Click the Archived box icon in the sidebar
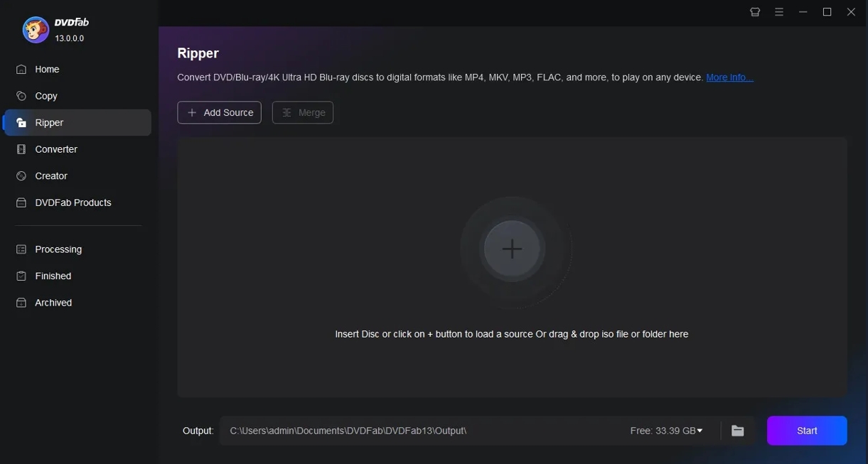The height and width of the screenshot is (464, 868). click(x=21, y=303)
